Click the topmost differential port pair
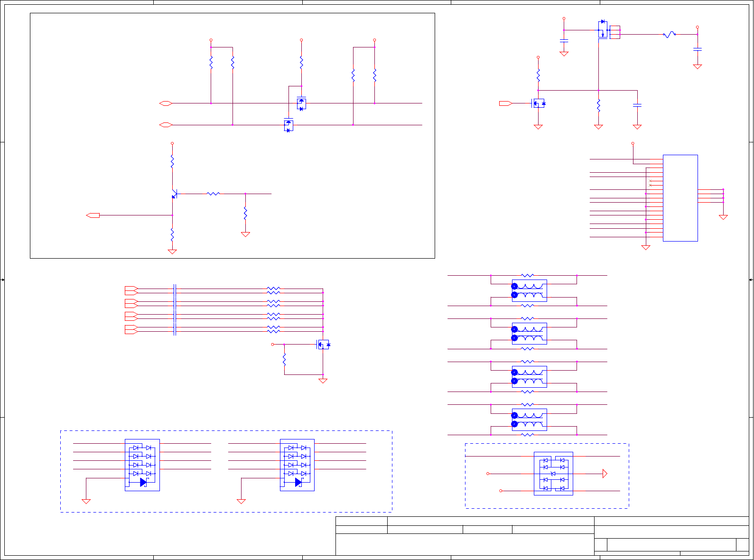The height and width of the screenshot is (560, 754). pos(131,290)
